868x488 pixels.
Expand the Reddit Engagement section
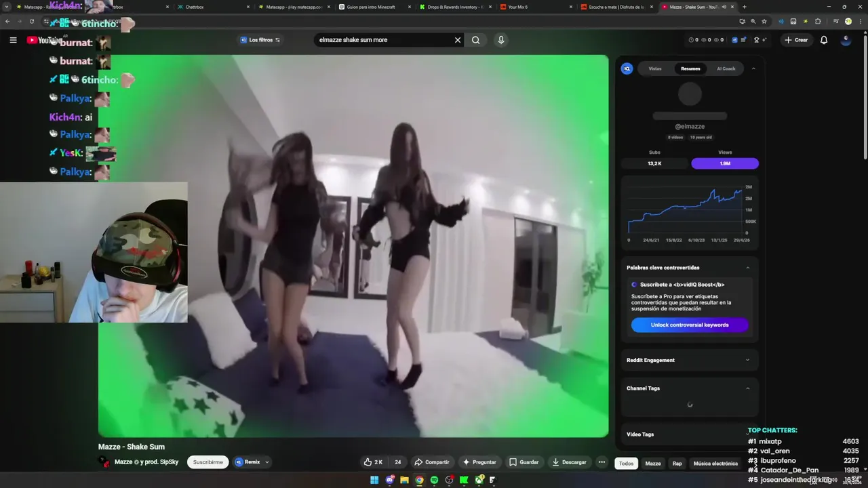tap(748, 360)
